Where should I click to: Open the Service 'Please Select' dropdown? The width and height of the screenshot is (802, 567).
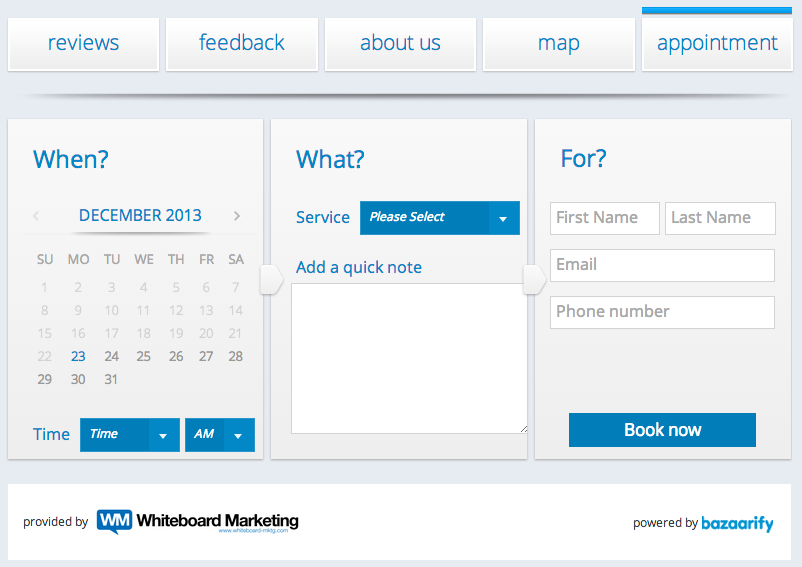439,218
